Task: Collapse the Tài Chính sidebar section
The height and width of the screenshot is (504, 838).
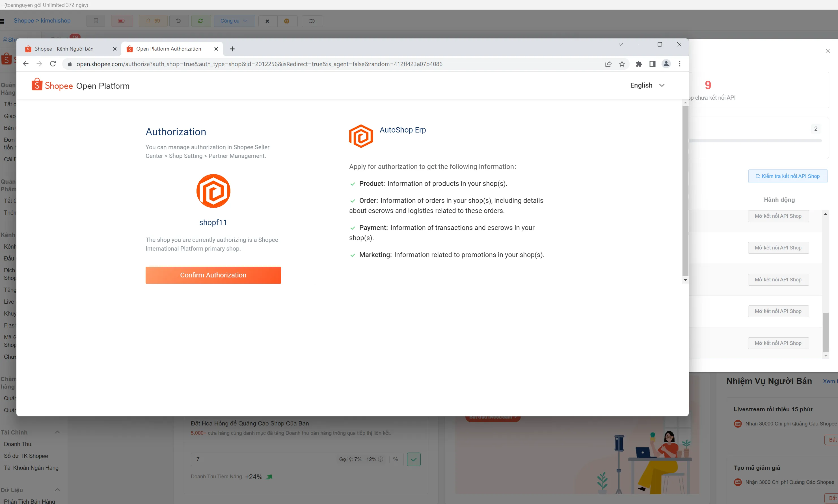Action: [x=57, y=432]
